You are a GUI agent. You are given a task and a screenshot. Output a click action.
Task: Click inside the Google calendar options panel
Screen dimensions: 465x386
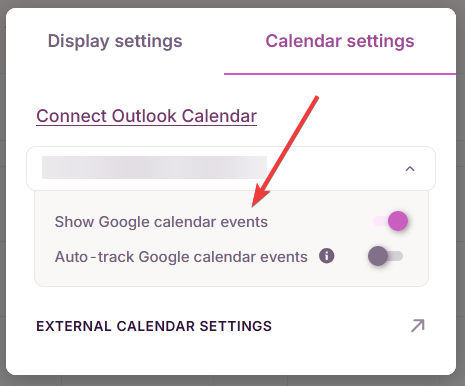(231, 275)
